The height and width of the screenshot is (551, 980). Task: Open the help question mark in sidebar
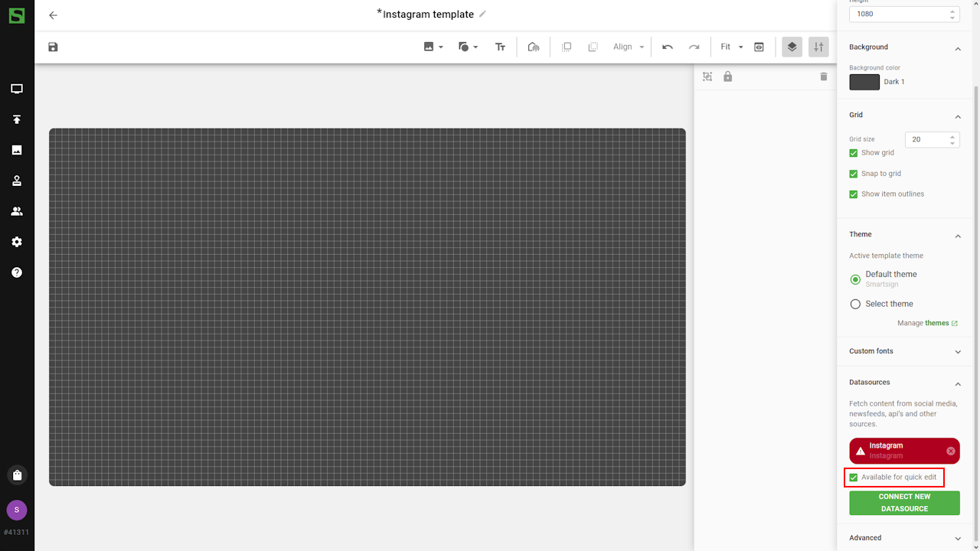(x=17, y=272)
